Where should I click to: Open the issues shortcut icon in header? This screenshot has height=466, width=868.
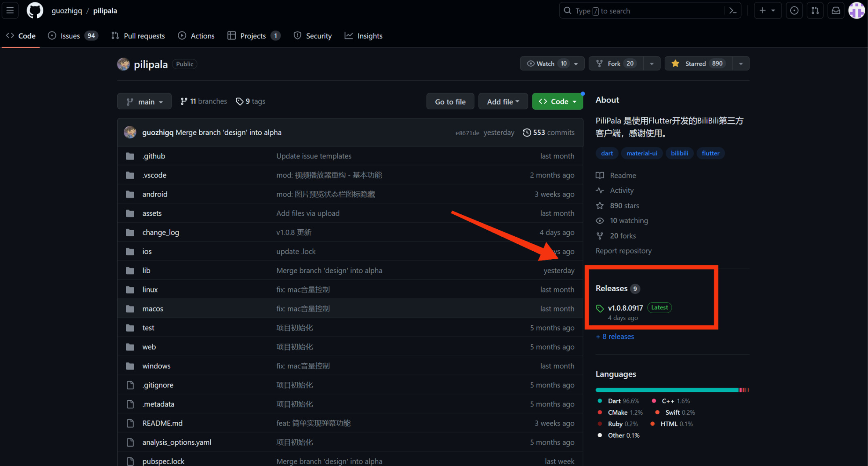pos(794,11)
